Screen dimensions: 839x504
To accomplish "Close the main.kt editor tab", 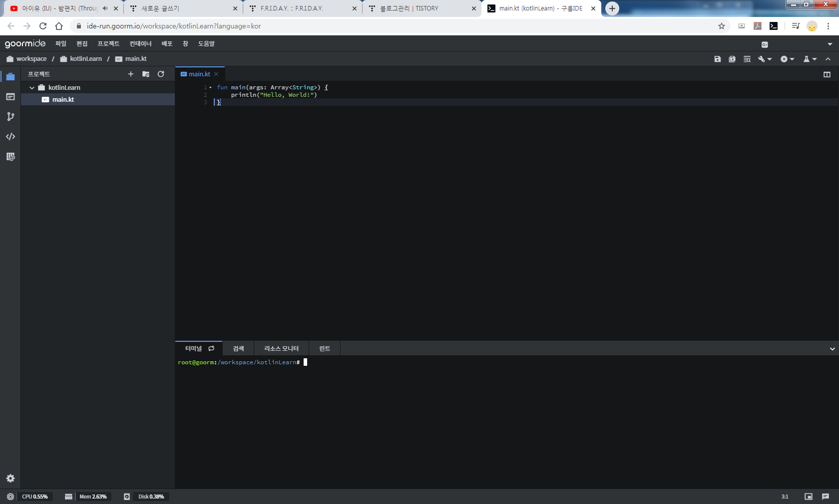I will point(216,74).
